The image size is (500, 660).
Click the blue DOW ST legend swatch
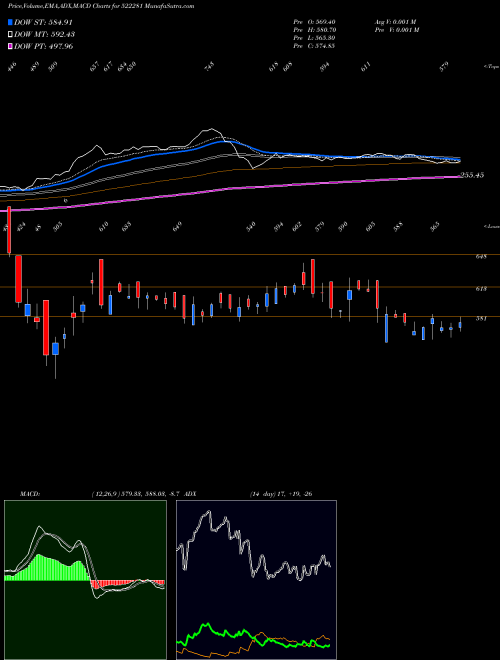pos(11,22)
